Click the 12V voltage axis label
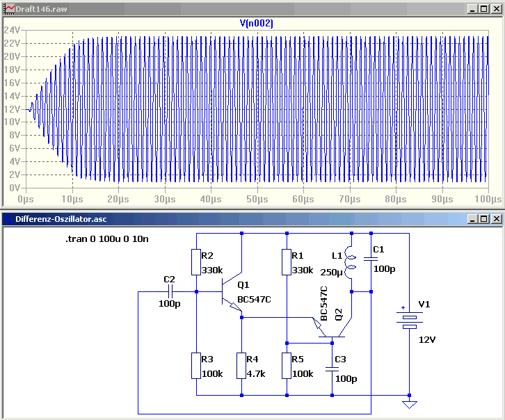505x420 pixels. coord(12,108)
